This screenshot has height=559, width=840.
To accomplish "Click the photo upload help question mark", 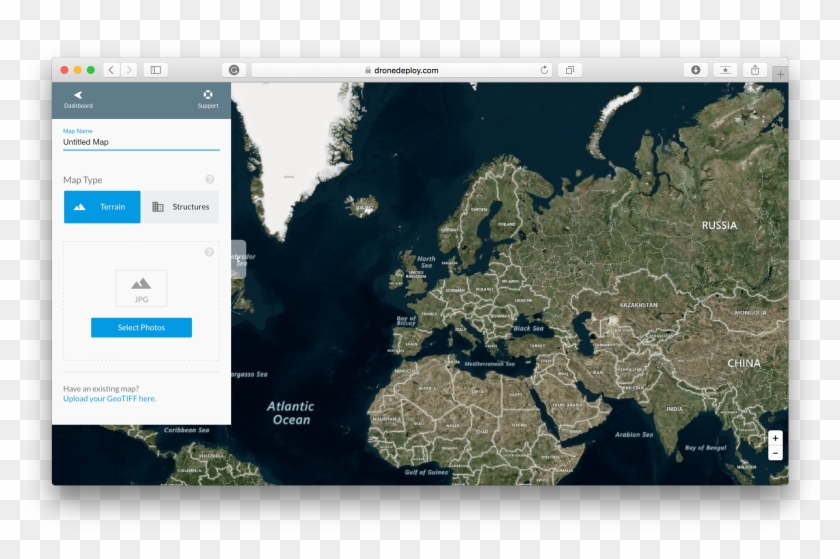I will coord(210,252).
